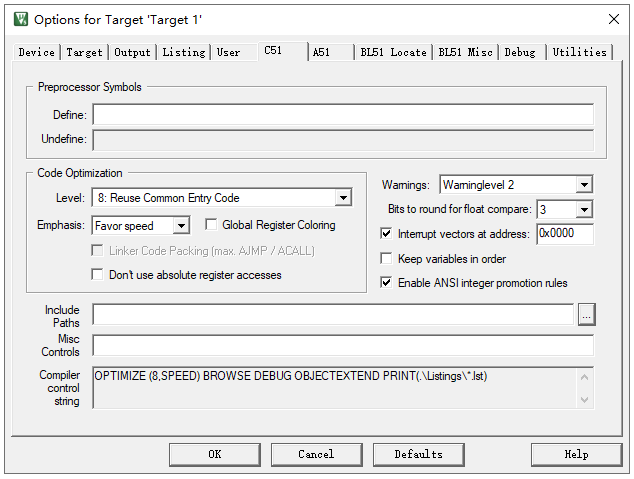Switch to the Debug tab
The height and width of the screenshot is (479, 634).
tap(520, 53)
